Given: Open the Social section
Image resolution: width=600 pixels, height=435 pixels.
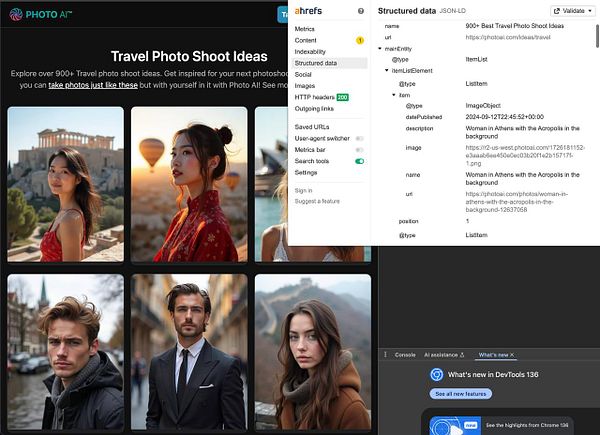Looking at the screenshot, I should pyautogui.click(x=303, y=74).
